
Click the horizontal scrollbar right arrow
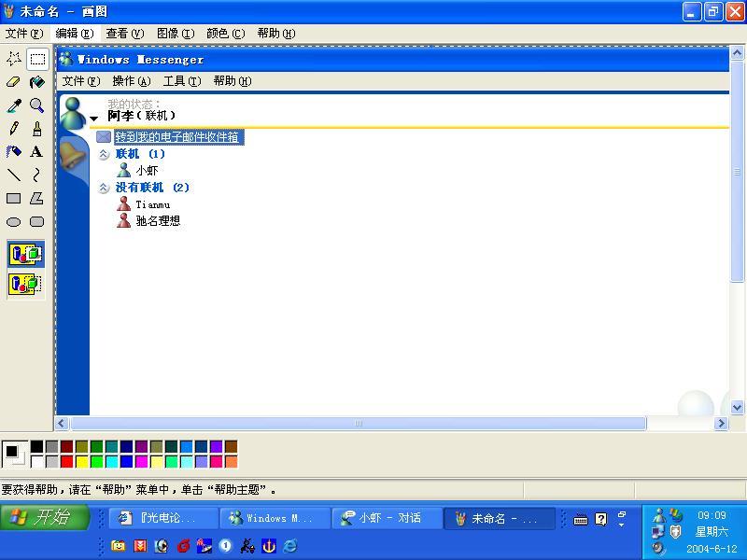(721, 423)
